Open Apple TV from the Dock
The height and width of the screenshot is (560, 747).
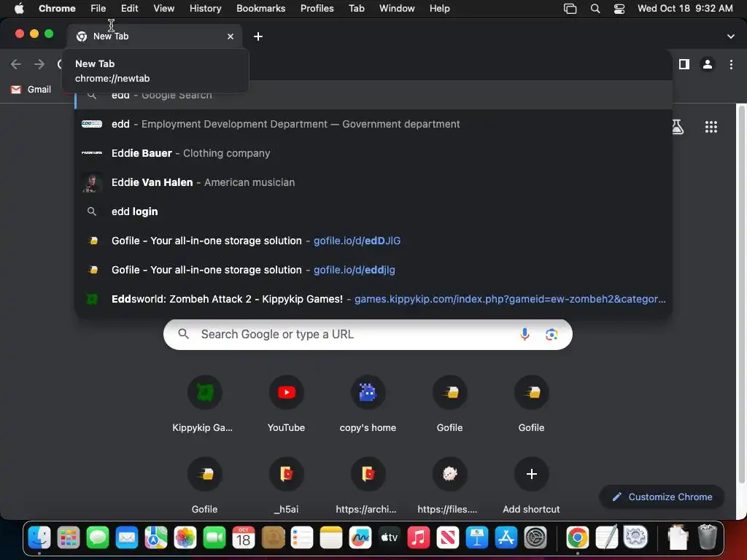click(x=390, y=537)
